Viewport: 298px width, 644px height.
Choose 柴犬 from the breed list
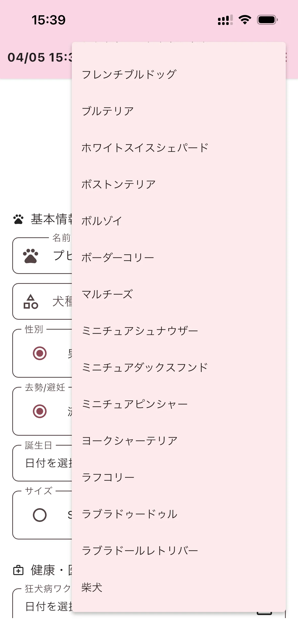[92, 587]
